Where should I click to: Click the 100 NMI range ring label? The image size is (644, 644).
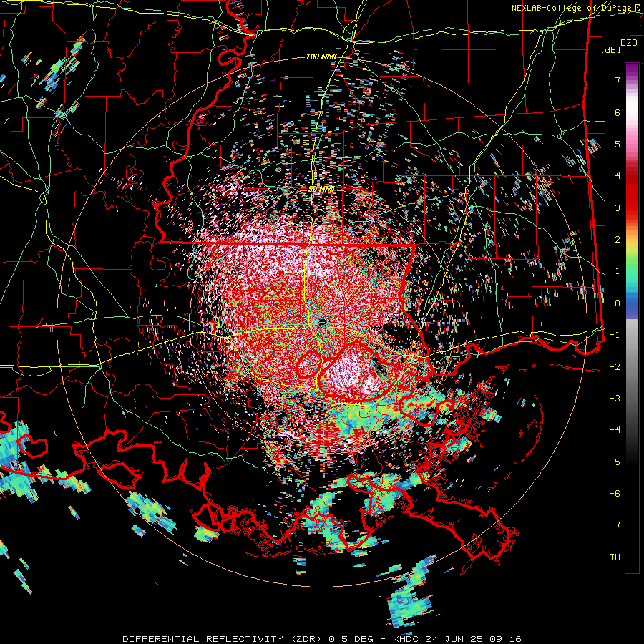tap(321, 57)
